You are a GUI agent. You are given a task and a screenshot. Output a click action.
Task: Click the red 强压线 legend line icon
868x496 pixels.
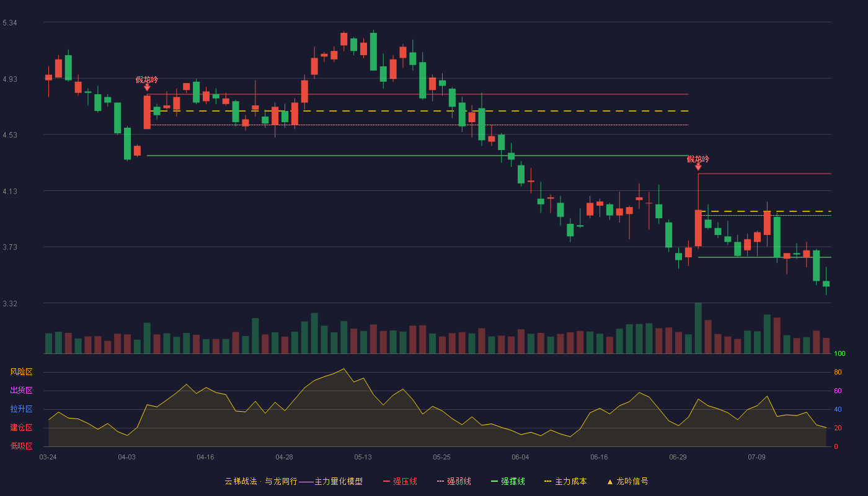tap(387, 482)
